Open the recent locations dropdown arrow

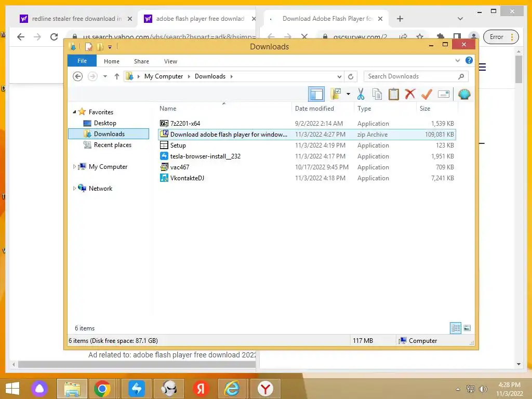click(105, 76)
